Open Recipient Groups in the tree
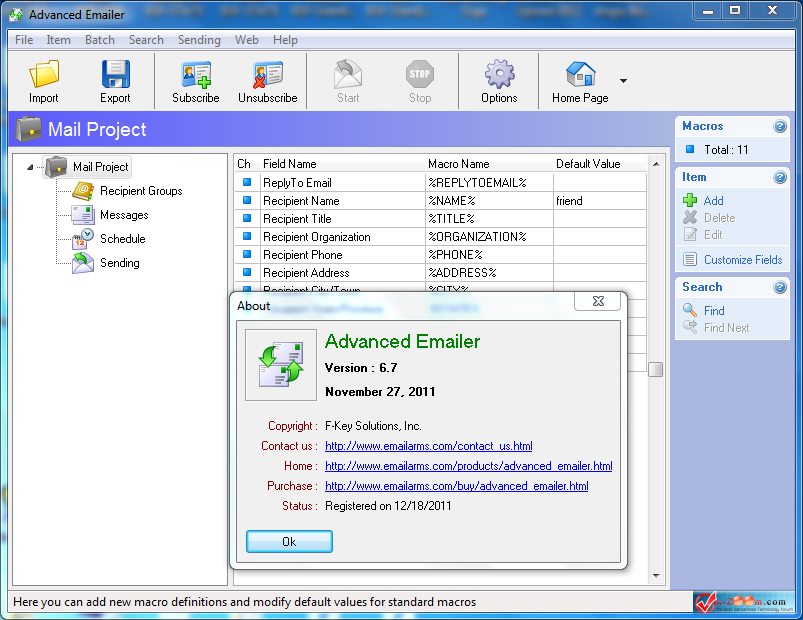 pyautogui.click(x=141, y=191)
